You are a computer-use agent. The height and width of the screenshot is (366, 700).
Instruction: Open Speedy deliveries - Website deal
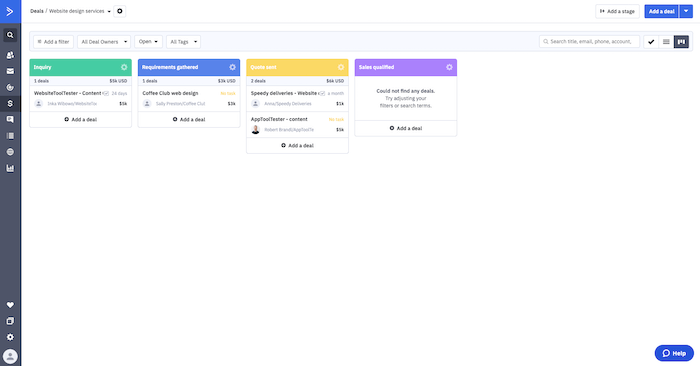[x=285, y=93]
